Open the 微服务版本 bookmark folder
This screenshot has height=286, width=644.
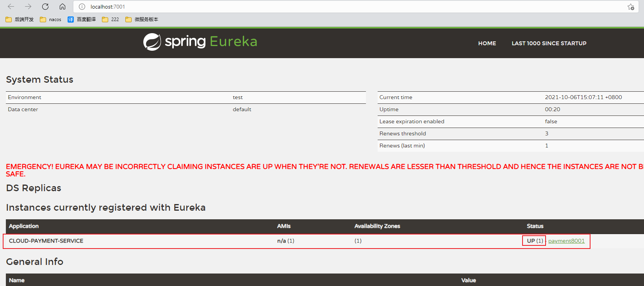[142, 19]
